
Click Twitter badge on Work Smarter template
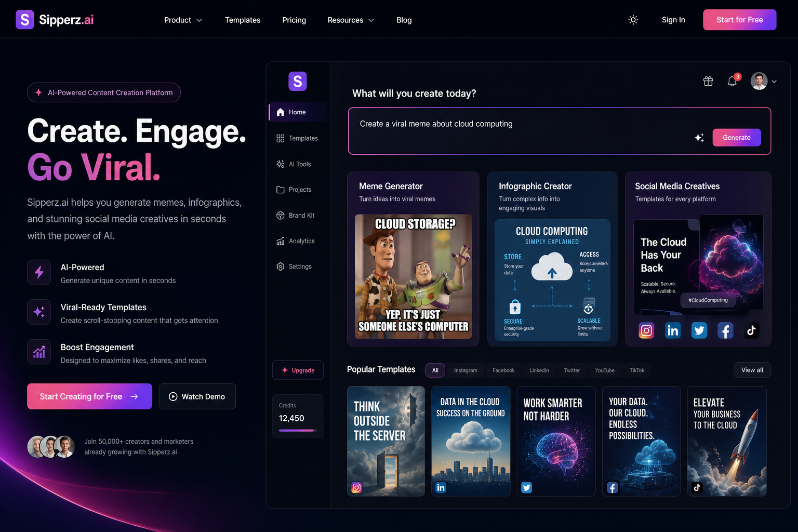click(526, 488)
